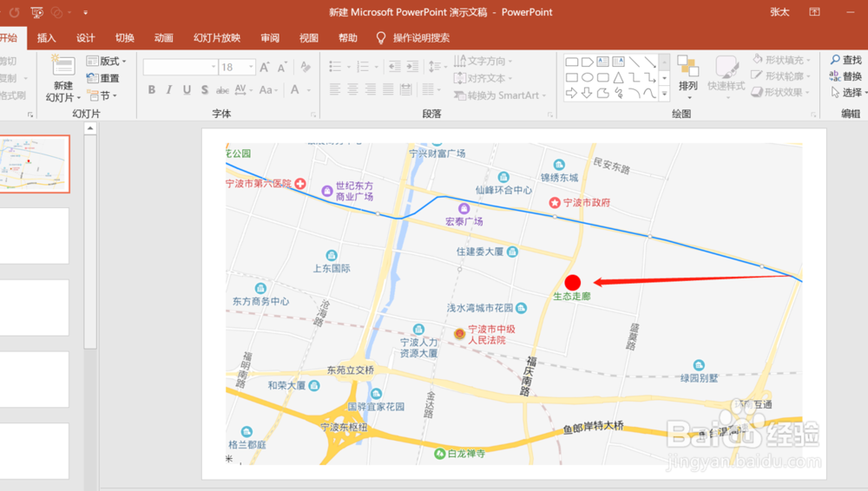The height and width of the screenshot is (491, 868).
Task: Open the Slide Show (幻灯片放映) tab
Action: point(217,38)
